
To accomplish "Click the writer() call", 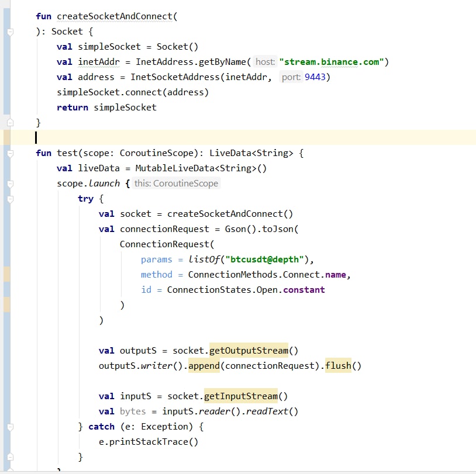I will (x=161, y=366).
